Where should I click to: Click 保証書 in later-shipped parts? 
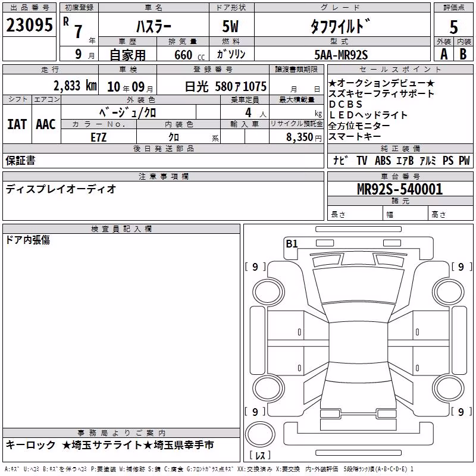(20, 161)
